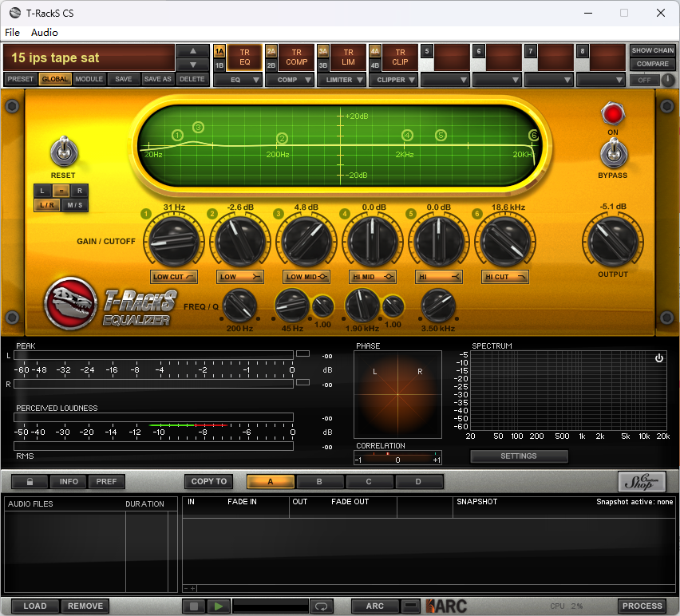Open the File menu
Viewport: 680px width, 616px height.
(x=12, y=33)
